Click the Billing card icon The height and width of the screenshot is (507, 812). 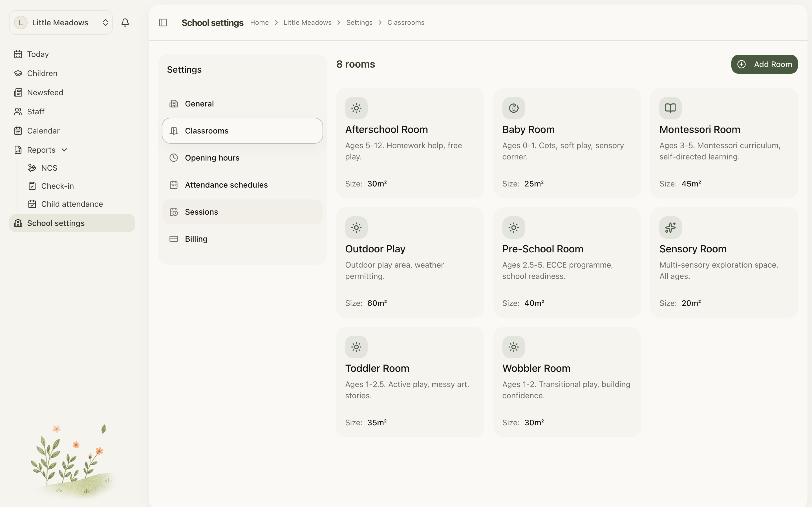[x=173, y=239]
